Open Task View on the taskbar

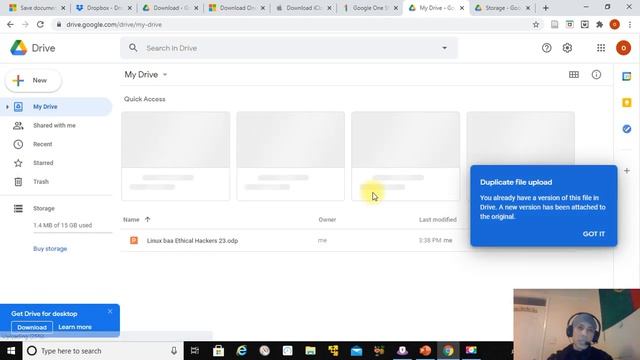195,351
